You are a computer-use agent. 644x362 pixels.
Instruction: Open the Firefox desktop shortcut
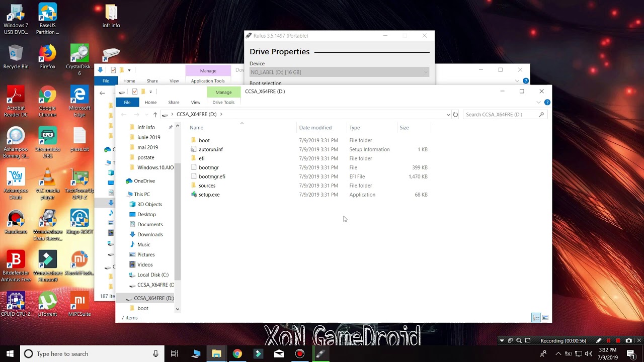click(48, 56)
